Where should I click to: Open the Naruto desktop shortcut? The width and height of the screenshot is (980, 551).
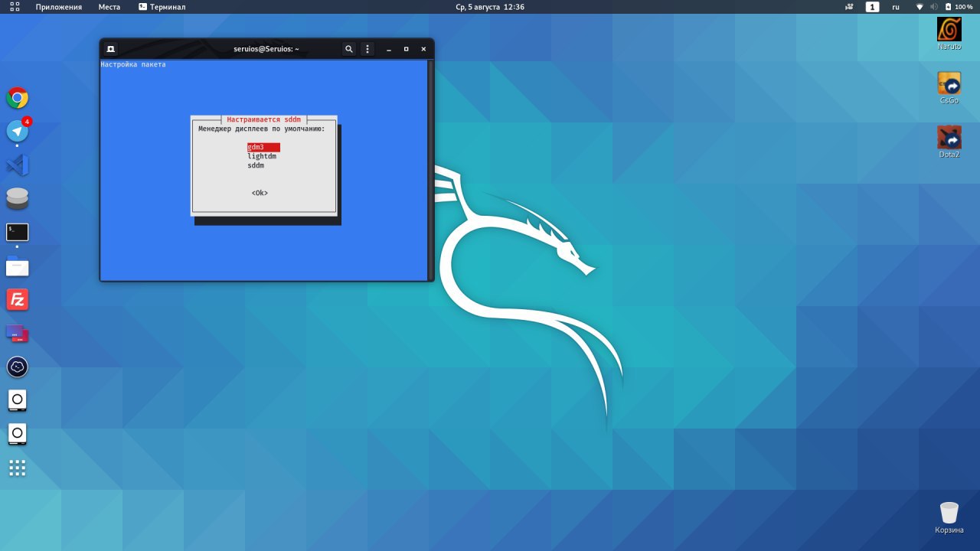(x=949, y=34)
